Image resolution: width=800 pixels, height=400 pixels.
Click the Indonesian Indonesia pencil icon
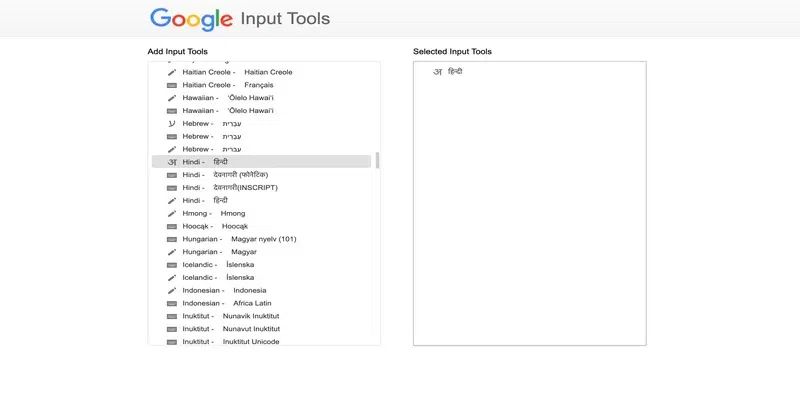point(172,290)
